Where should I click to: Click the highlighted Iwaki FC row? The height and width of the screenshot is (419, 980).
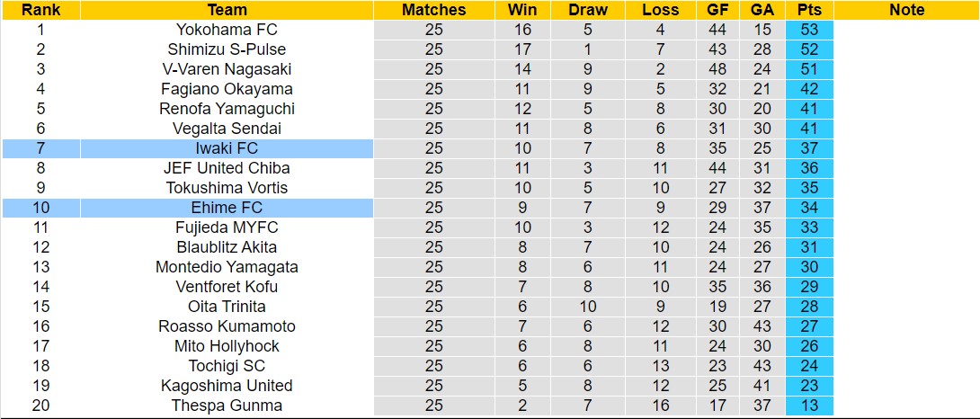227,148
